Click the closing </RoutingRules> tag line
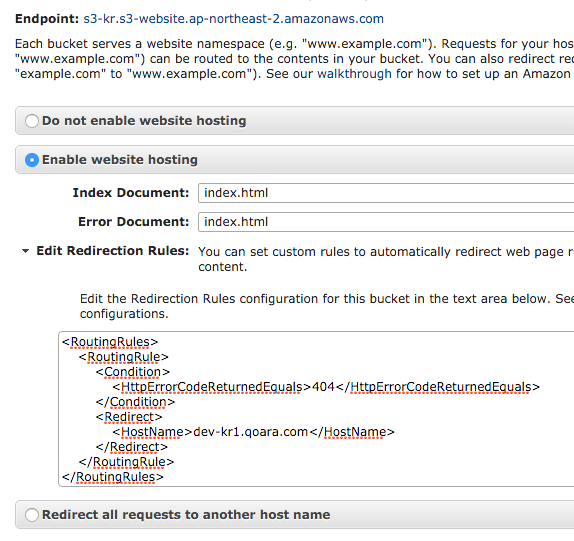 coord(113,477)
